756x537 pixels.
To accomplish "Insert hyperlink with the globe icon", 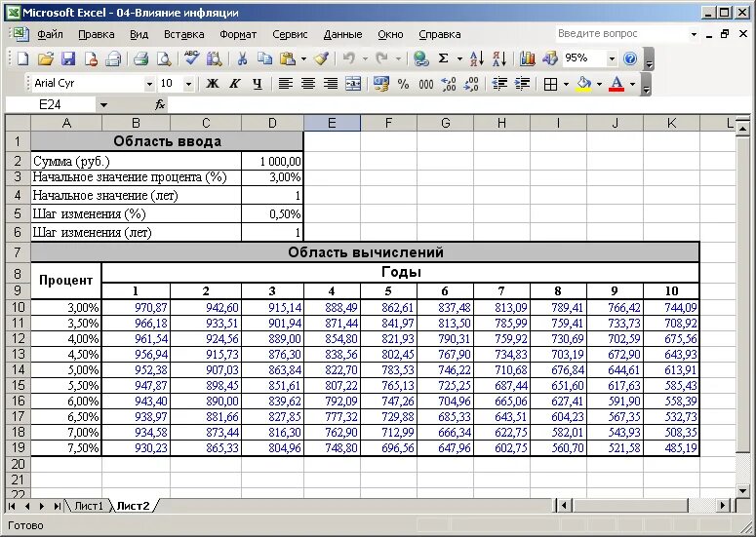I will click(x=420, y=58).
